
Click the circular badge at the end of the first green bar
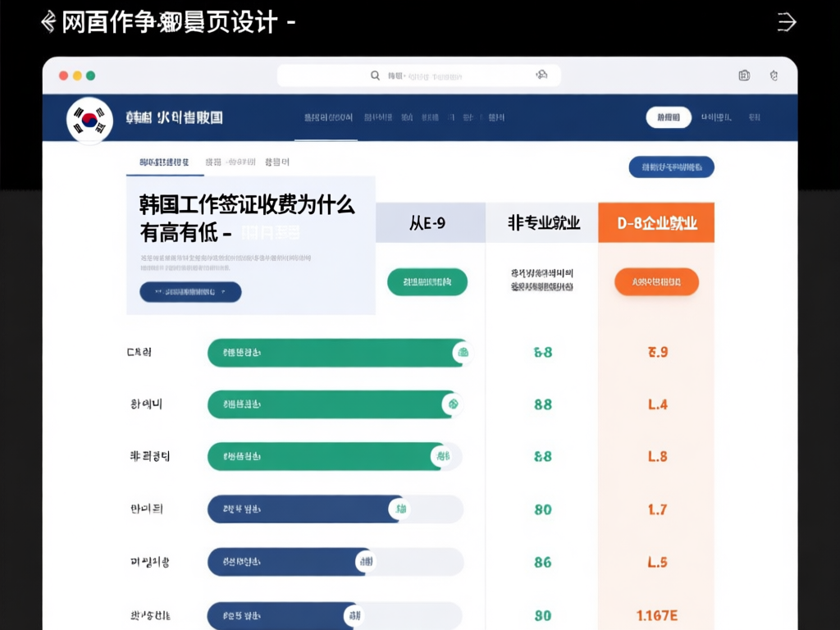[x=462, y=352]
